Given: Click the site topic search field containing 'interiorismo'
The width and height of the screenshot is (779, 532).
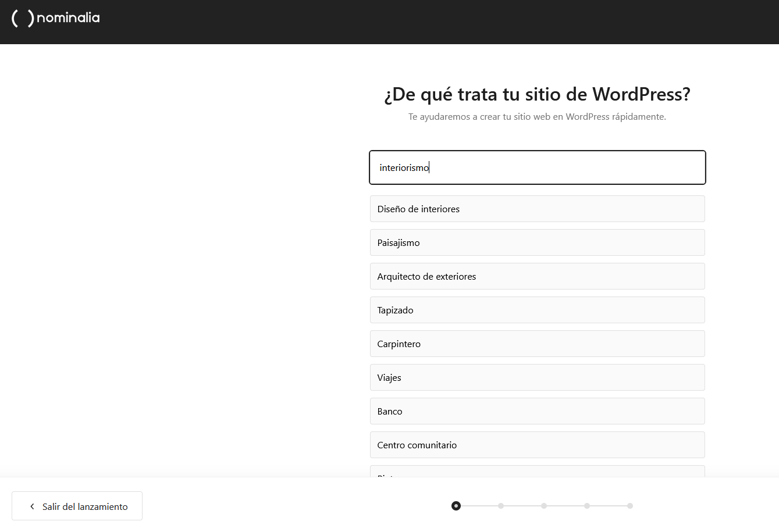Looking at the screenshot, I should pos(538,167).
